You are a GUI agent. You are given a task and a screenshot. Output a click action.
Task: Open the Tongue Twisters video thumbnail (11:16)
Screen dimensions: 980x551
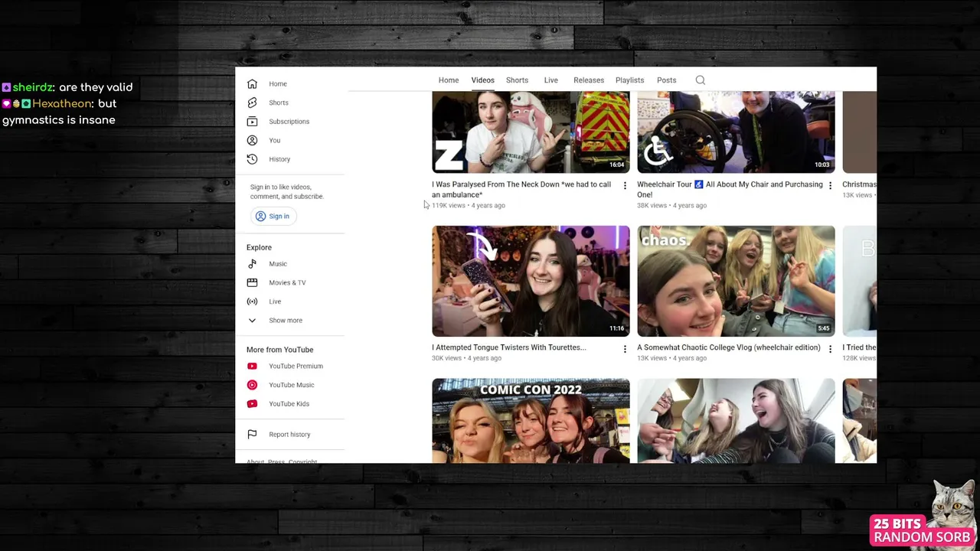pos(531,281)
